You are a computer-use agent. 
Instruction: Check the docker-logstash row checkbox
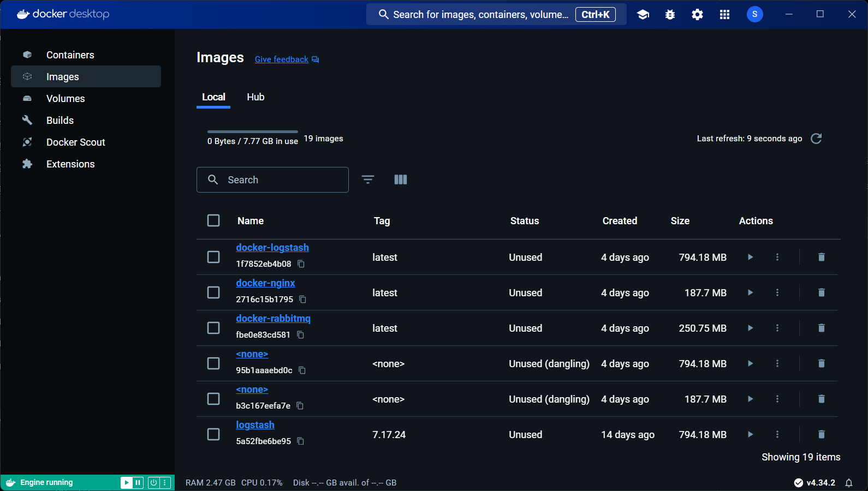(213, 257)
